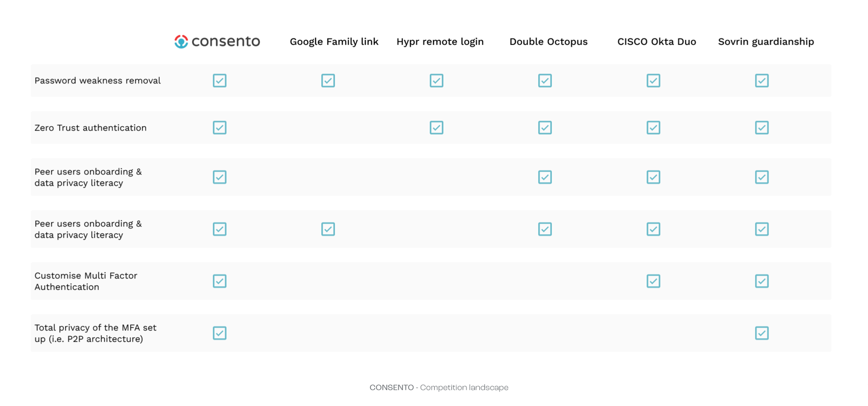Toggle Google Family link checkbox for Password weakness removal

point(328,80)
